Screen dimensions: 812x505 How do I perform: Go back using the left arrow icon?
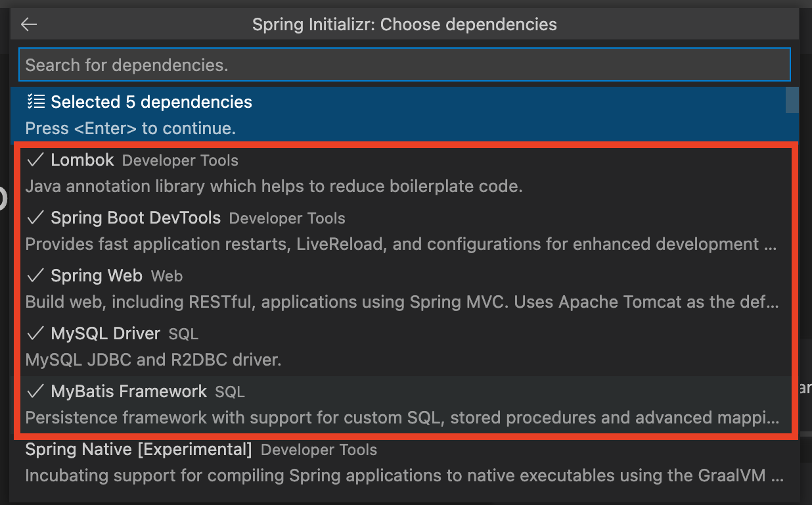(x=29, y=25)
